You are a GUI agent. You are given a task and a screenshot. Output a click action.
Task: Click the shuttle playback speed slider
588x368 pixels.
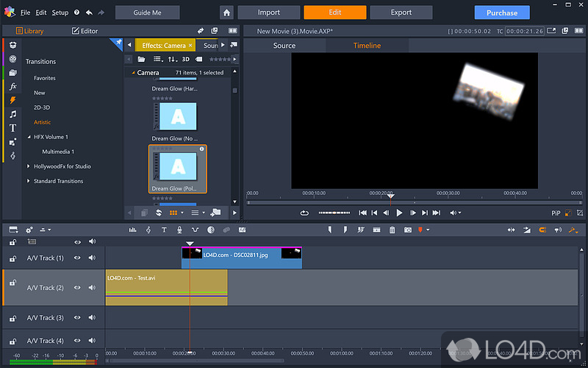pyautogui.click(x=334, y=213)
